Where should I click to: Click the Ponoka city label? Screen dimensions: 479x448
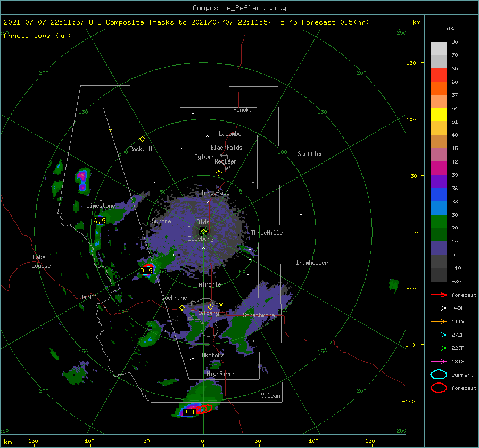[243, 110]
